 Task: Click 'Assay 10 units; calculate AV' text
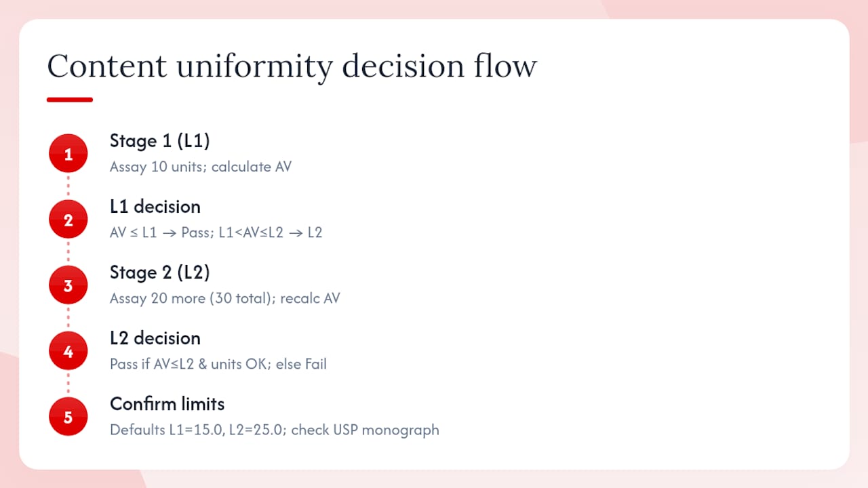(201, 167)
